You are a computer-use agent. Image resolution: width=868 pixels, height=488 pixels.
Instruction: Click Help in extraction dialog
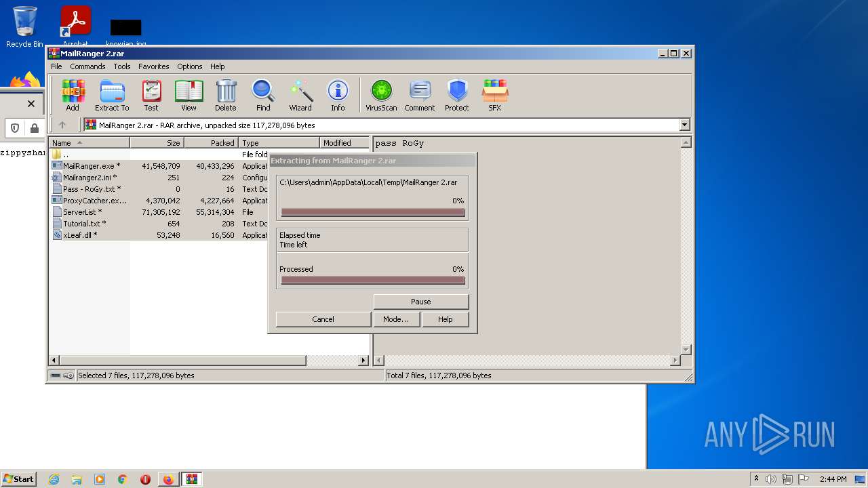click(x=445, y=319)
